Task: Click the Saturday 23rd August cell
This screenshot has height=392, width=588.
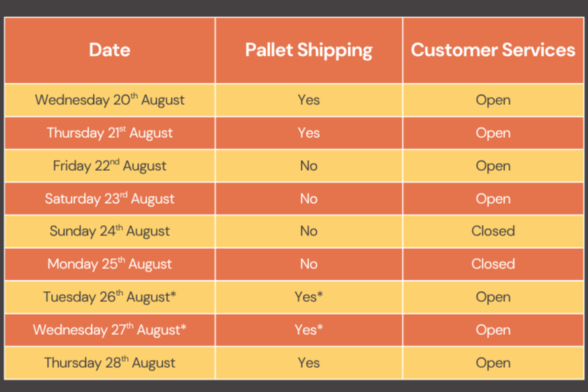Action: 110,198
